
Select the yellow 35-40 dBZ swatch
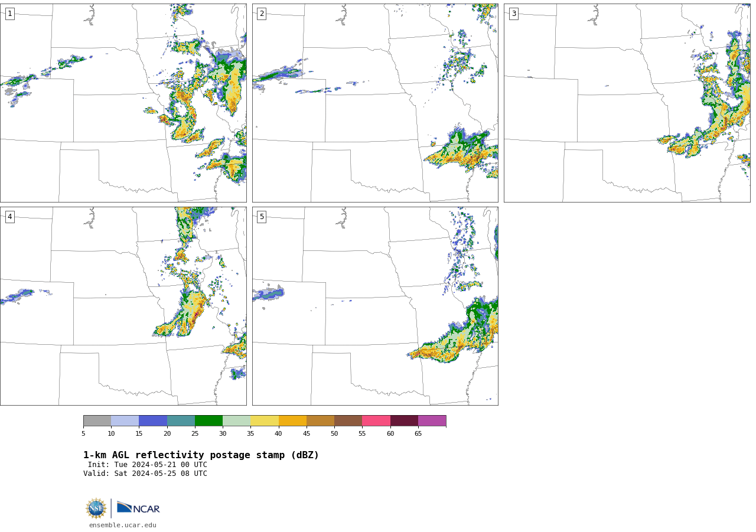pyautogui.click(x=265, y=421)
